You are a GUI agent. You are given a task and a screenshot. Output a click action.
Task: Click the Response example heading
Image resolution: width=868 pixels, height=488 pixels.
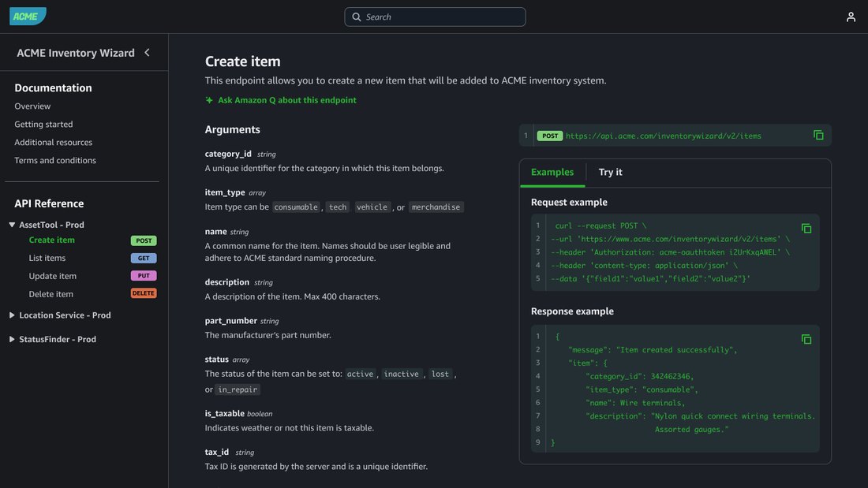point(572,311)
